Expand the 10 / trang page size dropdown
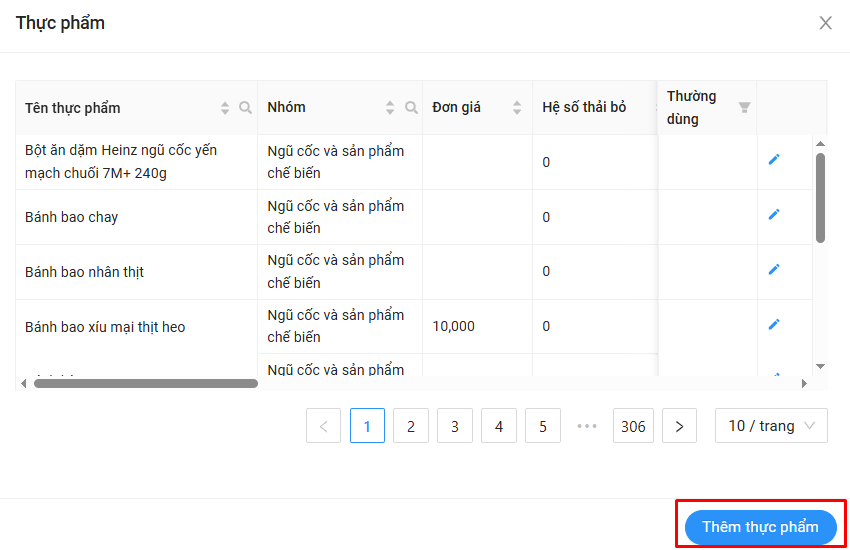This screenshot has width=850, height=550. [x=771, y=426]
